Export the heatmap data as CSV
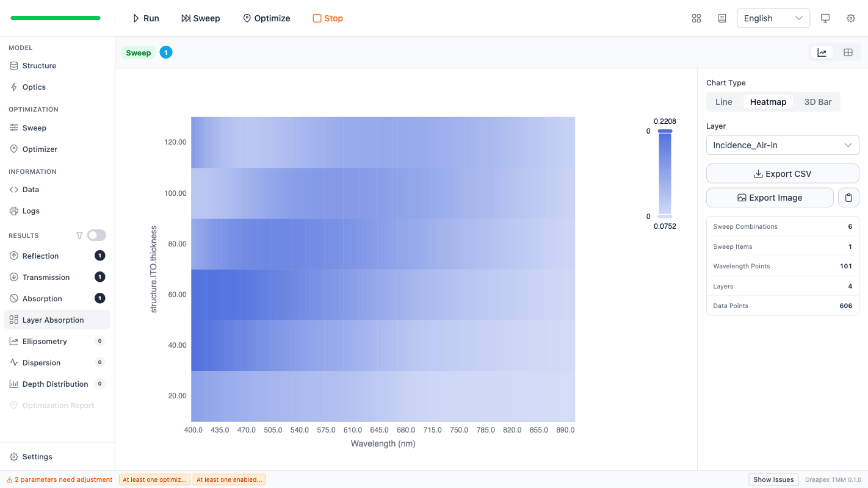The image size is (868, 488). tap(782, 173)
